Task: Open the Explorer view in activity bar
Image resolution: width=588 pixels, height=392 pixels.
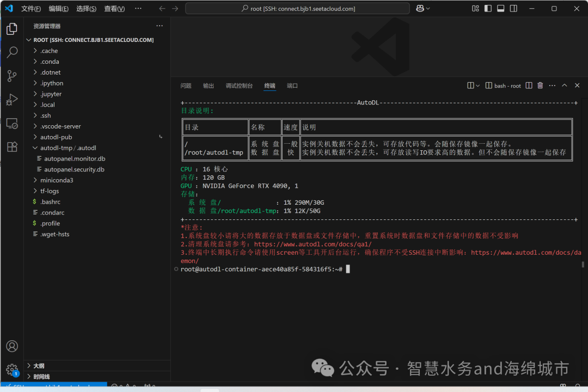Action: 12,29
